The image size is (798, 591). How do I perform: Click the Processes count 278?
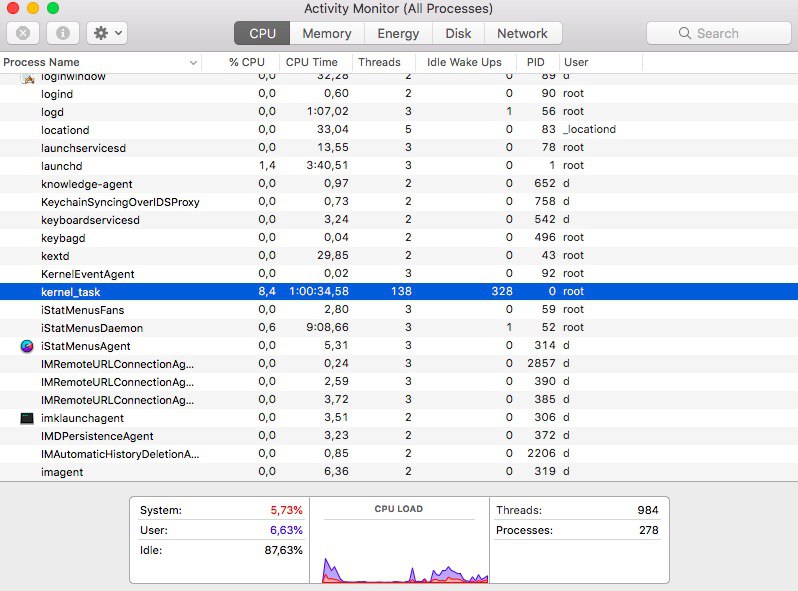pyautogui.click(x=648, y=530)
